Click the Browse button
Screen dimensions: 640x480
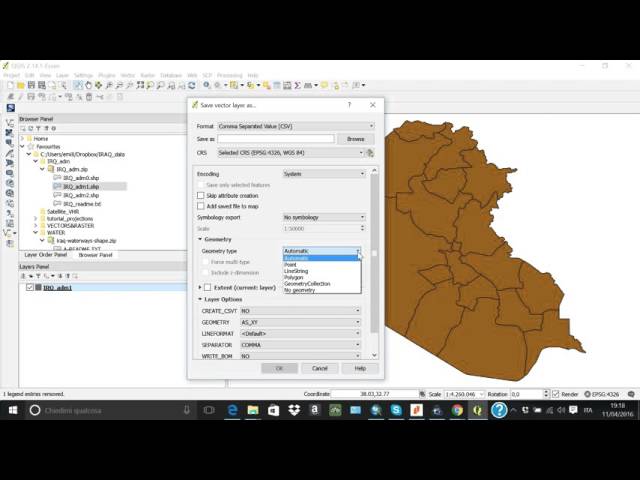(x=355, y=139)
